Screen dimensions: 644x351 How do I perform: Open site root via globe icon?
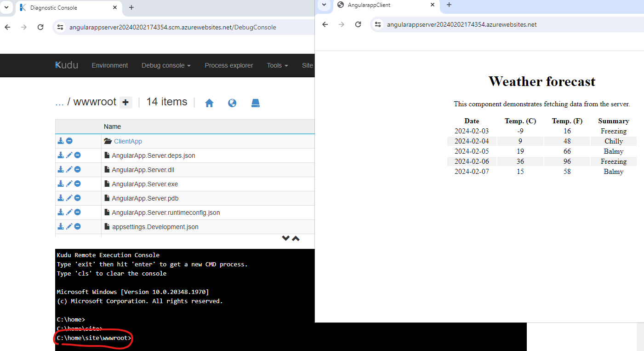pos(232,103)
